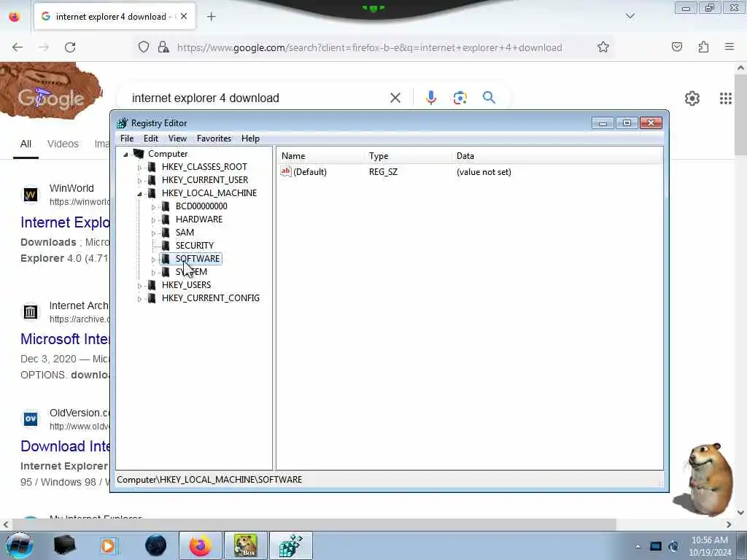Image resolution: width=747 pixels, height=560 pixels.
Task: Expand SOFTWARE key arrow
Action: pos(153,260)
